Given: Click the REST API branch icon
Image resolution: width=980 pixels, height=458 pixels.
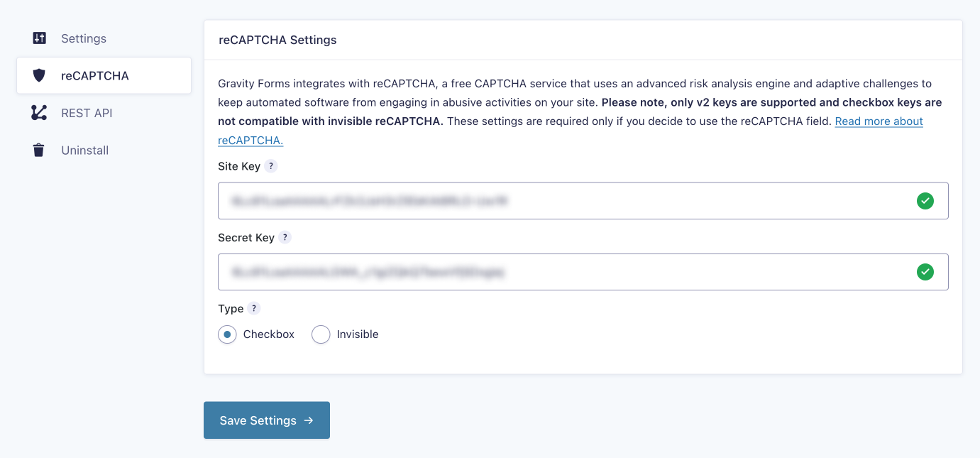Looking at the screenshot, I should 39,113.
